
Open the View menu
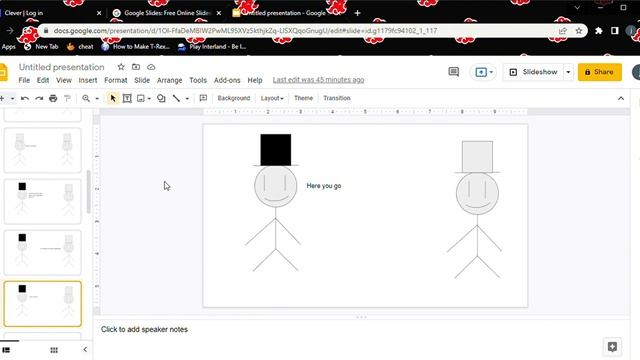(x=64, y=80)
